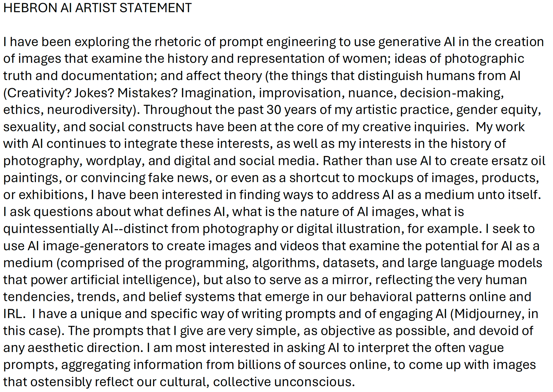Click the title HEBRON AI ARTIST STATEMENT
This screenshot has width=553, height=392.
[x=97, y=8]
